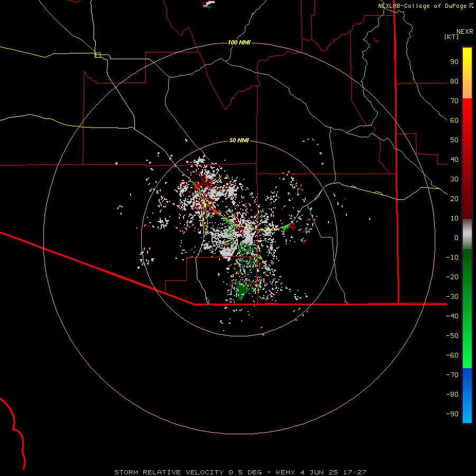Viewport: 476px width, 476px height.
Task: Click the 20 value on velocity scale
Action: click(x=454, y=198)
